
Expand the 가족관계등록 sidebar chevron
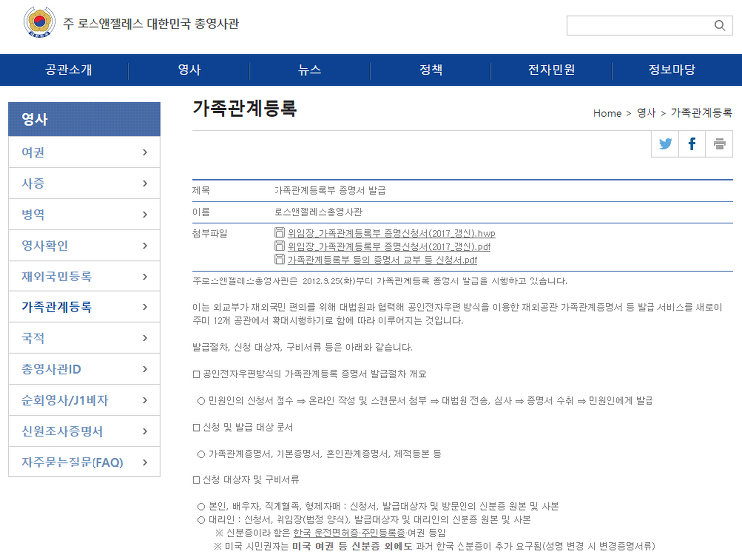point(145,307)
